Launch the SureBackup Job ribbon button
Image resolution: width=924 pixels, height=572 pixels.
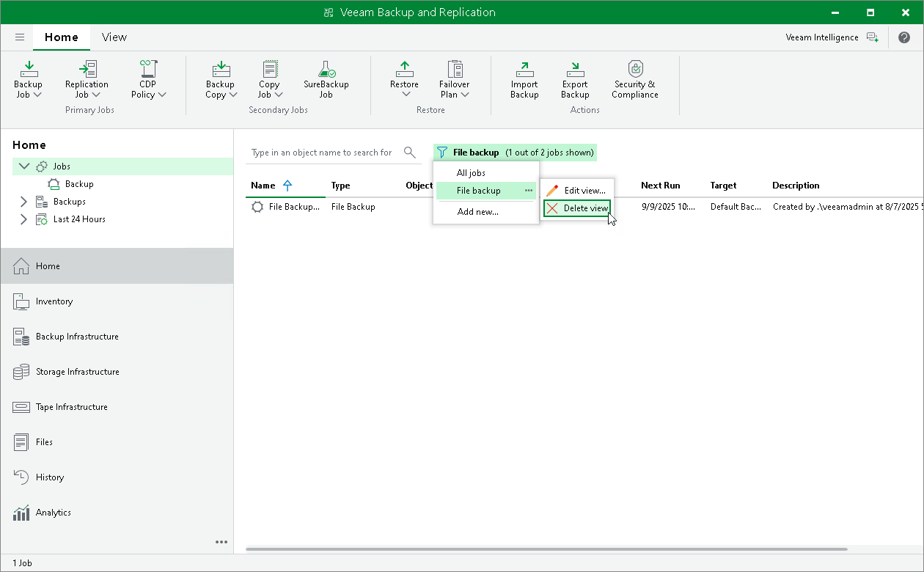tap(326, 79)
